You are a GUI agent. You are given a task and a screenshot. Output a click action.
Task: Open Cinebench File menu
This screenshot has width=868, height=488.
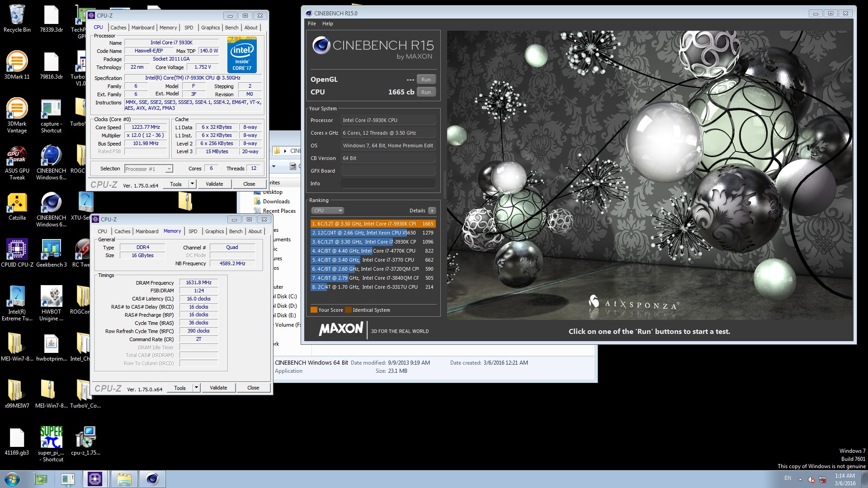click(312, 23)
